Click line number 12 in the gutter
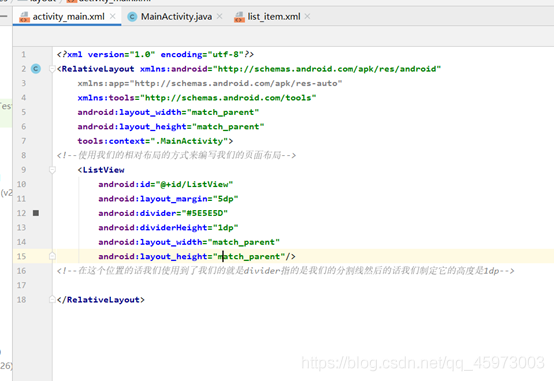The image size is (554, 381). (x=21, y=213)
